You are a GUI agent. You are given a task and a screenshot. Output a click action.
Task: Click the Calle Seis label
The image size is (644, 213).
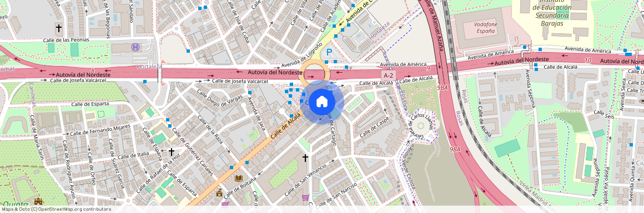[x=604, y=114]
